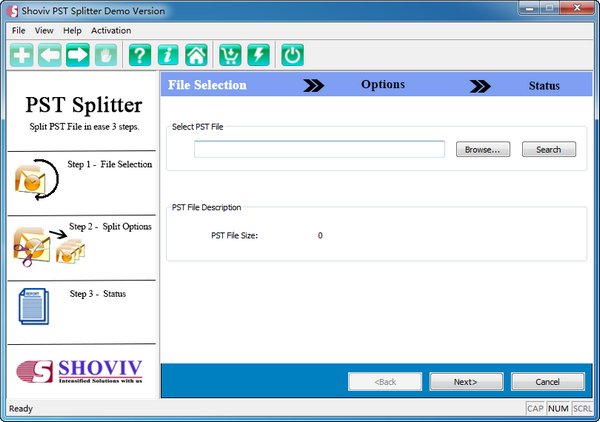600x422 pixels.
Task: Click the Step 1 File Selection envelope icon
Action: [36, 179]
